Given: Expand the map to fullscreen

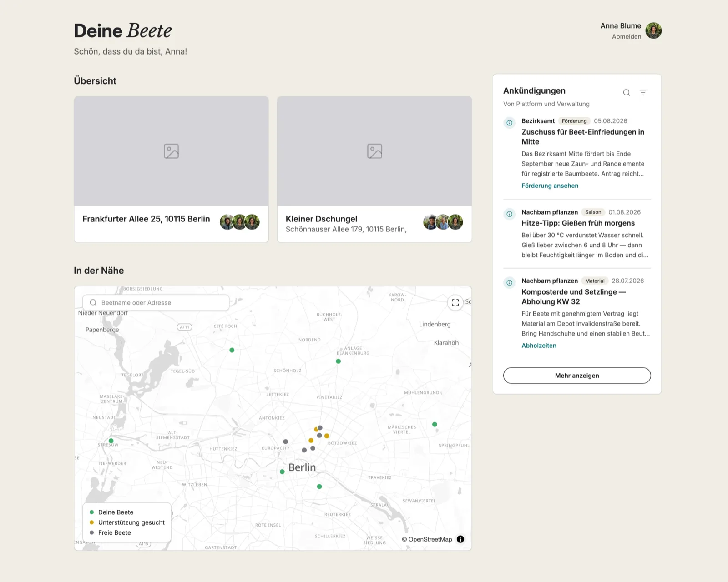Looking at the screenshot, I should tap(455, 302).
